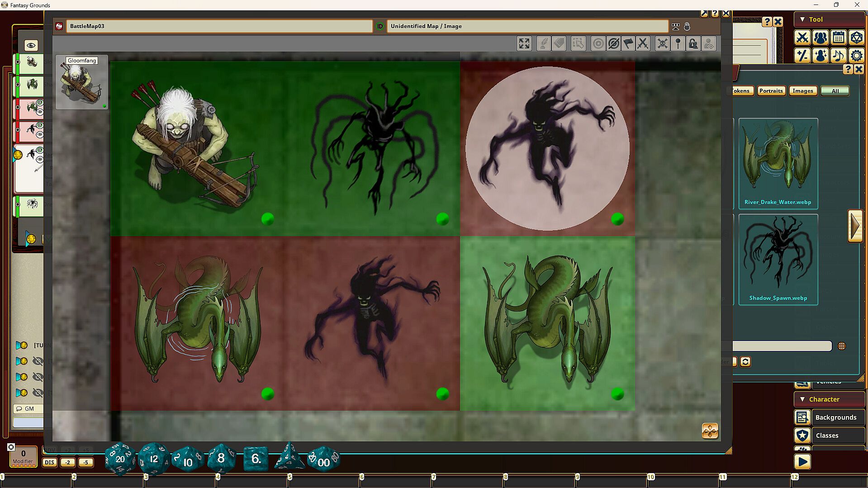Image resolution: width=868 pixels, height=488 pixels.
Task: Click the flag icon in the map toolbar
Action: pos(628,44)
